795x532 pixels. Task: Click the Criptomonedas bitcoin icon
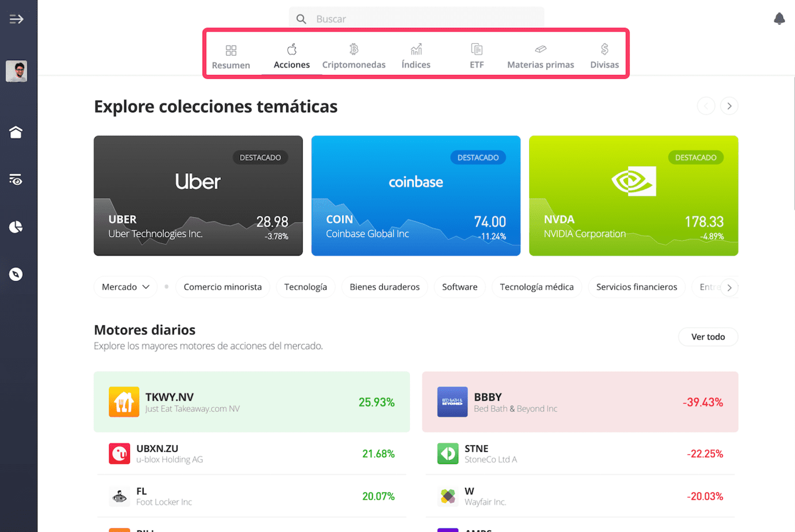click(354, 49)
